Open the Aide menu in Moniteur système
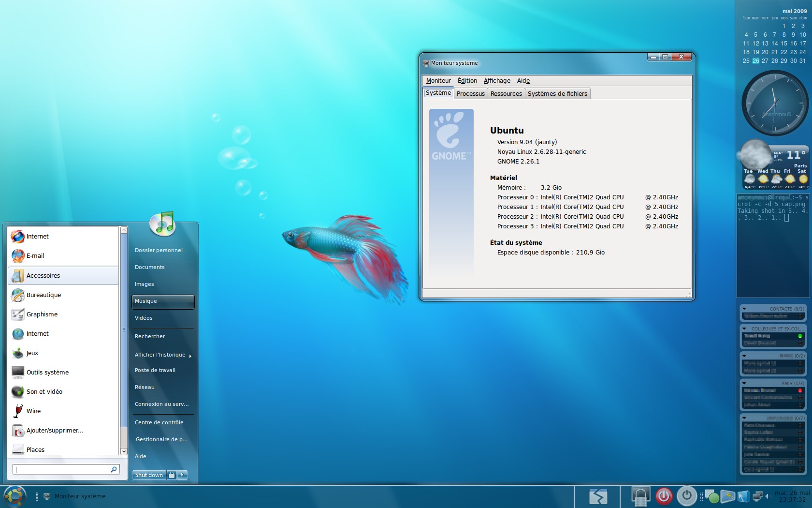The height and width of the screenshot is (508, 812). (x=523, y=81)
